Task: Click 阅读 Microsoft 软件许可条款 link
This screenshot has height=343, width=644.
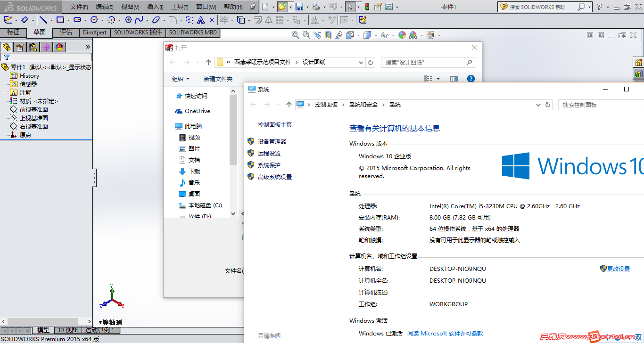Action: click(x=445, y=333)
